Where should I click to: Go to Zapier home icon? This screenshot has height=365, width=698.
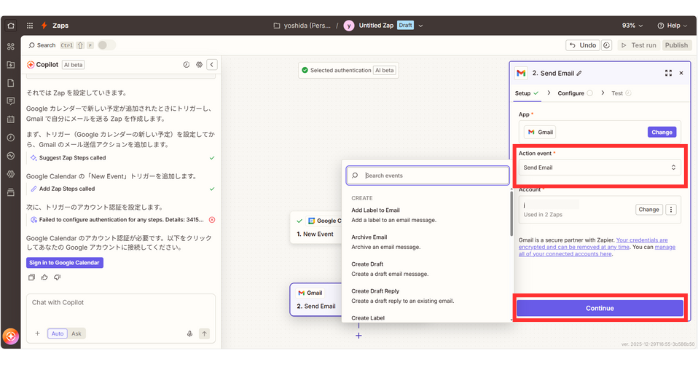coord(11,26)
